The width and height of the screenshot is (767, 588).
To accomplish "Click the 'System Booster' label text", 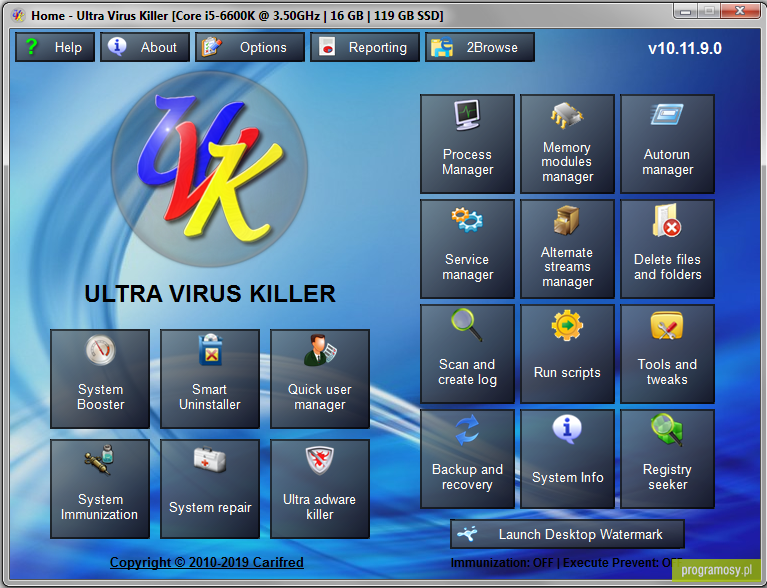I will click(100, 397).
